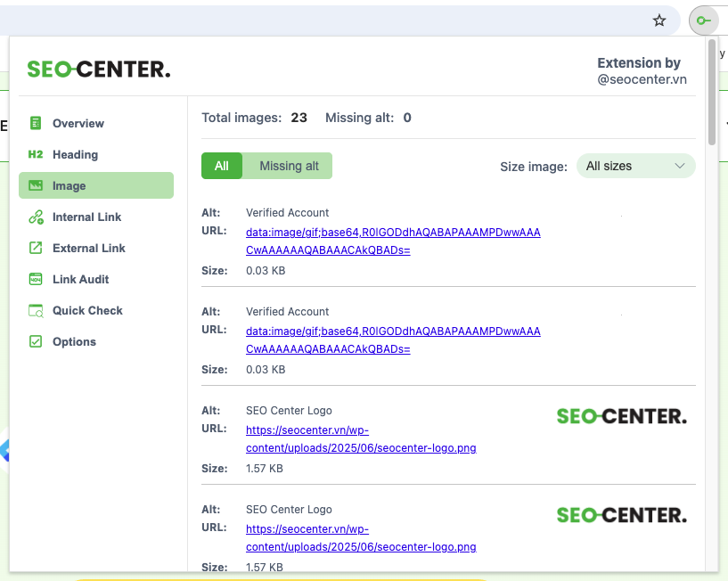This screenshot has width=728, height=581.
Task: Switch filter to All images
Action: 222,166
